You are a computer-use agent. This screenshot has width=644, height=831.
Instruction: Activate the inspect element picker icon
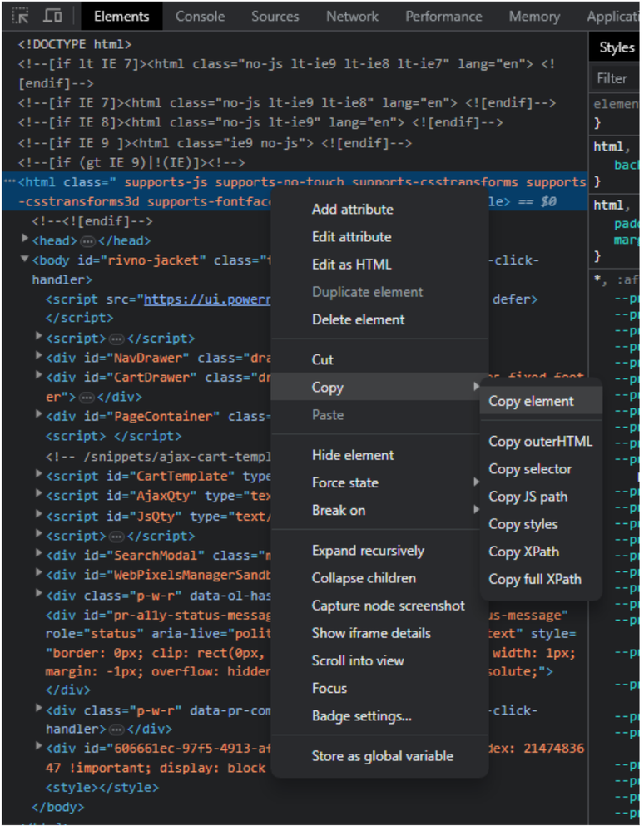pos(20,16)
